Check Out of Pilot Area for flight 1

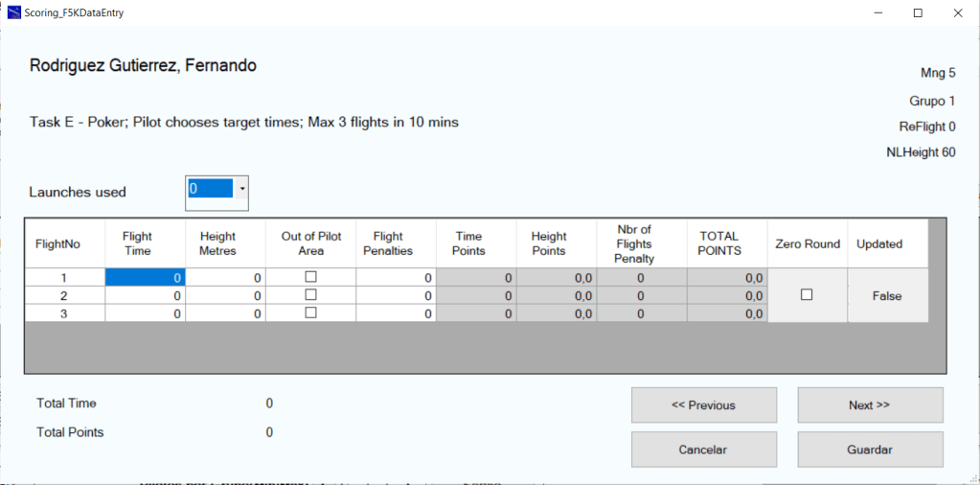310,277
